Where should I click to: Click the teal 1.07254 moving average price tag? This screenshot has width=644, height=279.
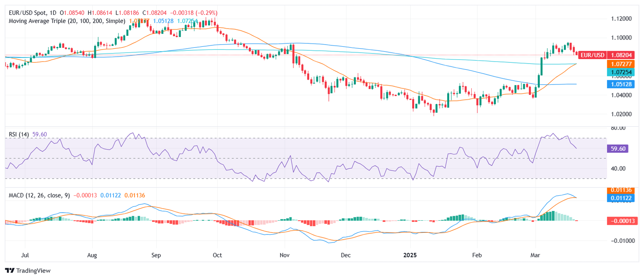(621, 72)
